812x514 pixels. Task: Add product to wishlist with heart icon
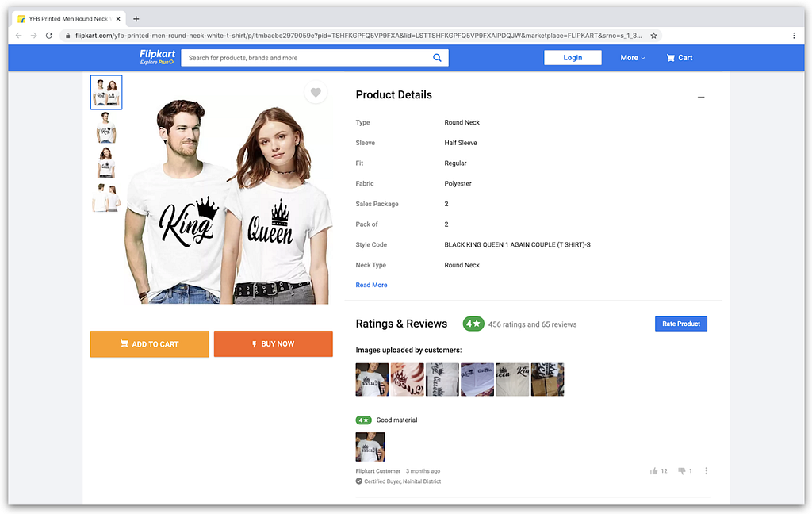click(x=316, y=92)
